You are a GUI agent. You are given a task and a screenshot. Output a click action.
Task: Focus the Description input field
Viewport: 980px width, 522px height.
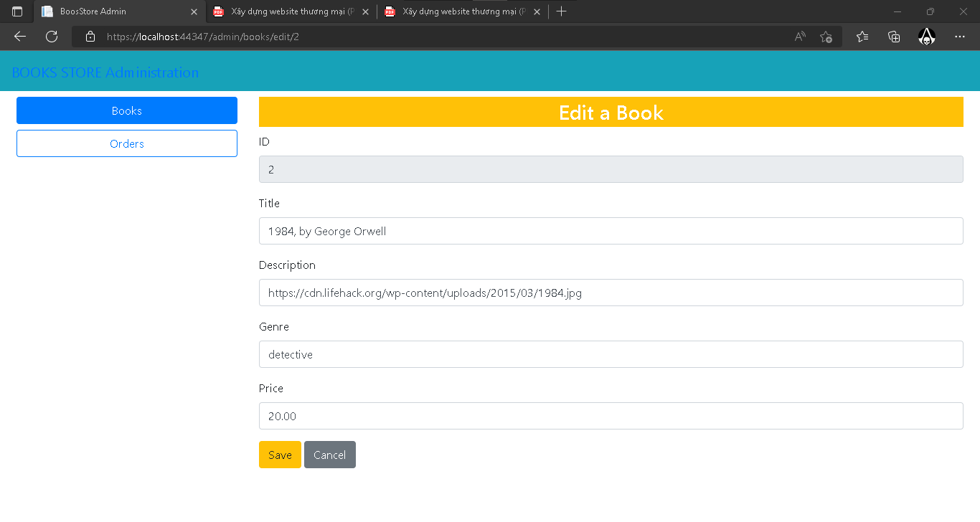pos(611,293)
